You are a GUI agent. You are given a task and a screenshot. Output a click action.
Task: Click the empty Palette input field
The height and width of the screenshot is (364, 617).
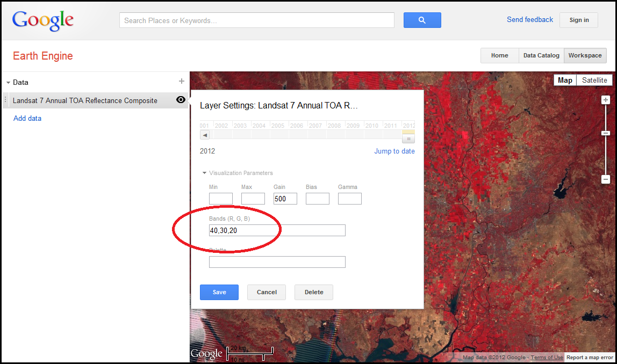277,262
